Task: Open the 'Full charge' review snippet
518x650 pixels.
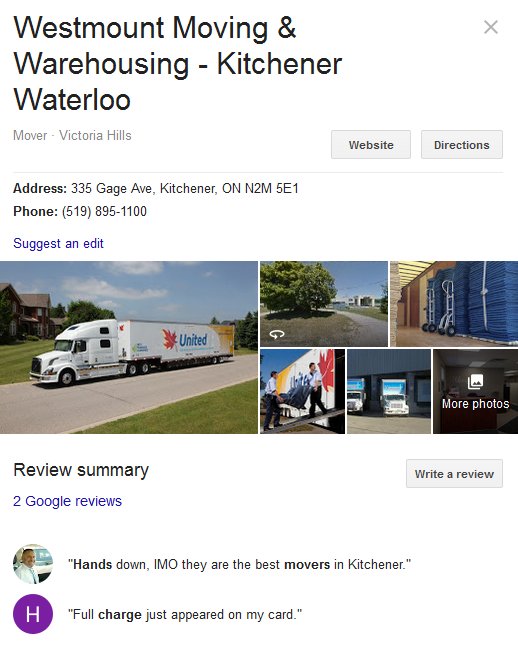Action: click(185, 614)
